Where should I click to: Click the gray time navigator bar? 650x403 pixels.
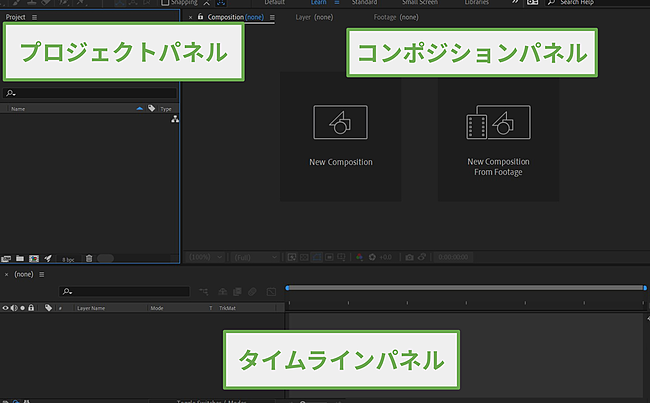coord(466,288)
